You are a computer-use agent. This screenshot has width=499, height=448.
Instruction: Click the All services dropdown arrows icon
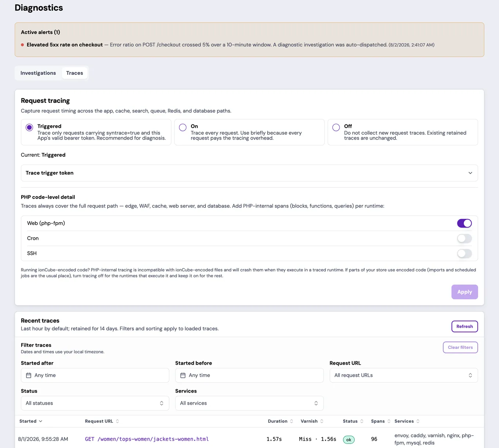316,403
